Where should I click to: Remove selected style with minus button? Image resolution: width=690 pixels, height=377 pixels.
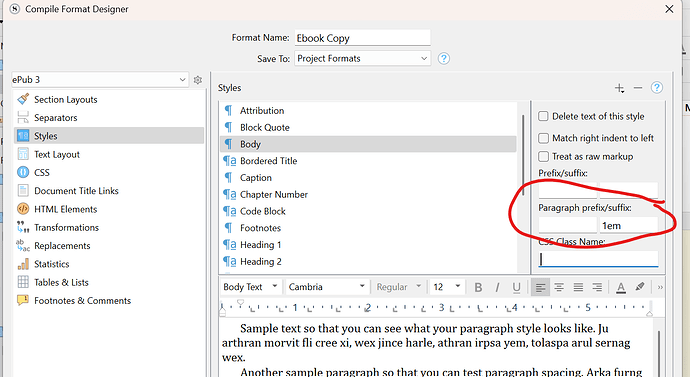coord(638,88)
